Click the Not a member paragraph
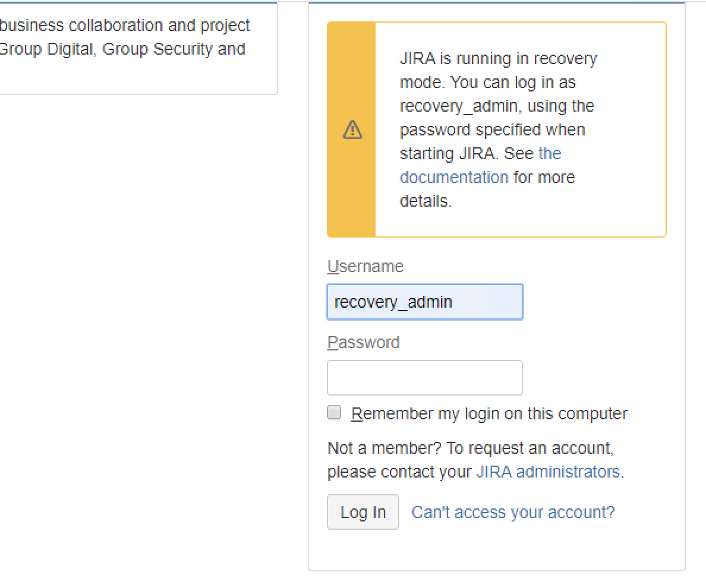Screen dimensions: 706x588 (475, 460)
